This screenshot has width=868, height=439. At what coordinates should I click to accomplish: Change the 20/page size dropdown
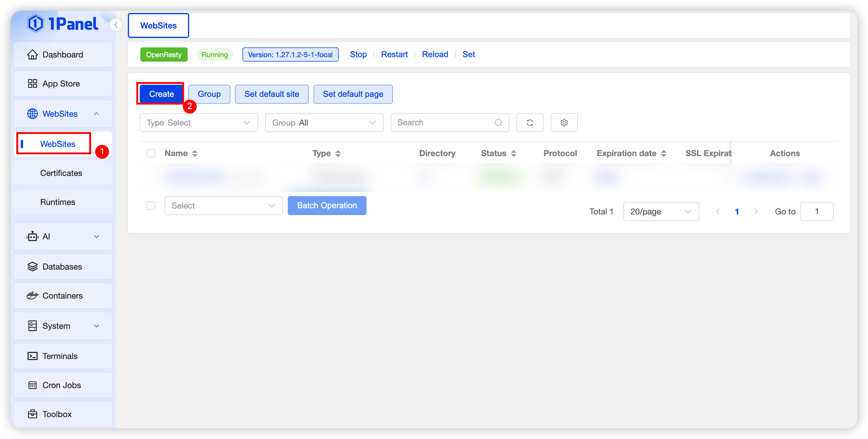[660, 212]
